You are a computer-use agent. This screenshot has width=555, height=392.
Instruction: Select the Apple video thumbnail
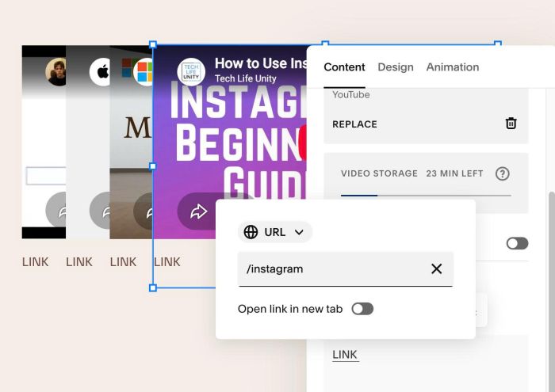[x=88, y=142]
